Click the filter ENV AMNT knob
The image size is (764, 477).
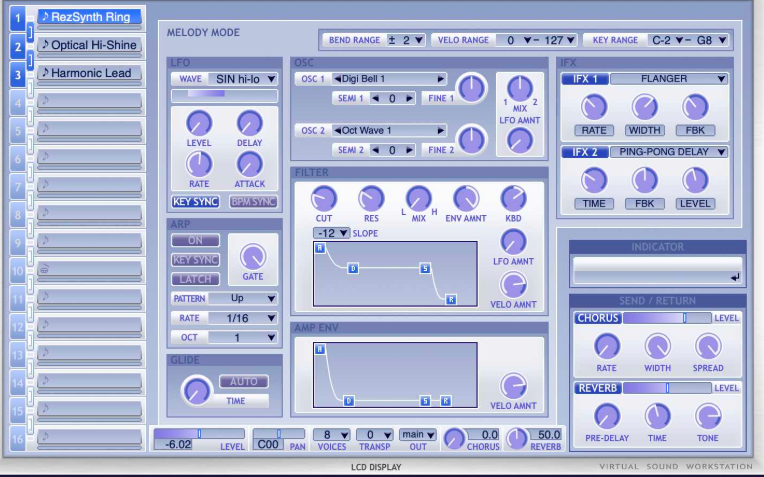point(466,198)
